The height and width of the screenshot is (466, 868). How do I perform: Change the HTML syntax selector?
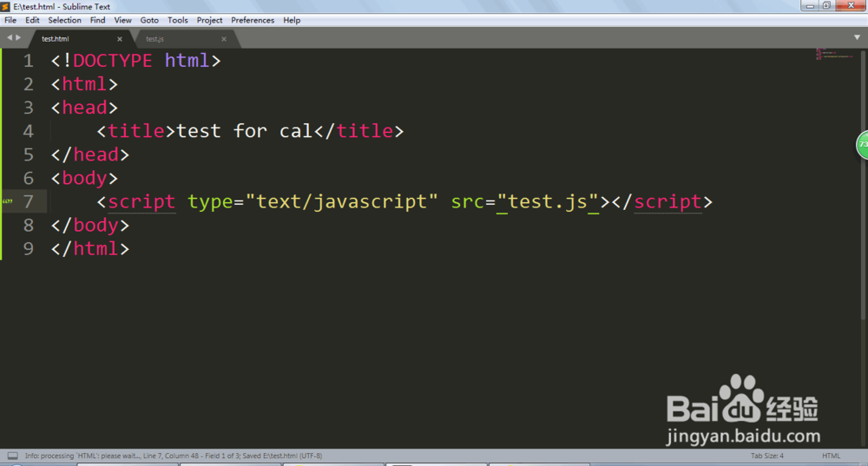tap(831, 456)
